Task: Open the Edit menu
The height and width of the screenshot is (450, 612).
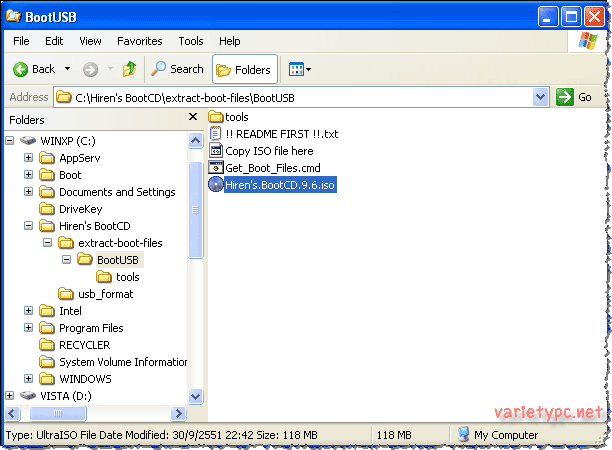Action: coord(54,41)
